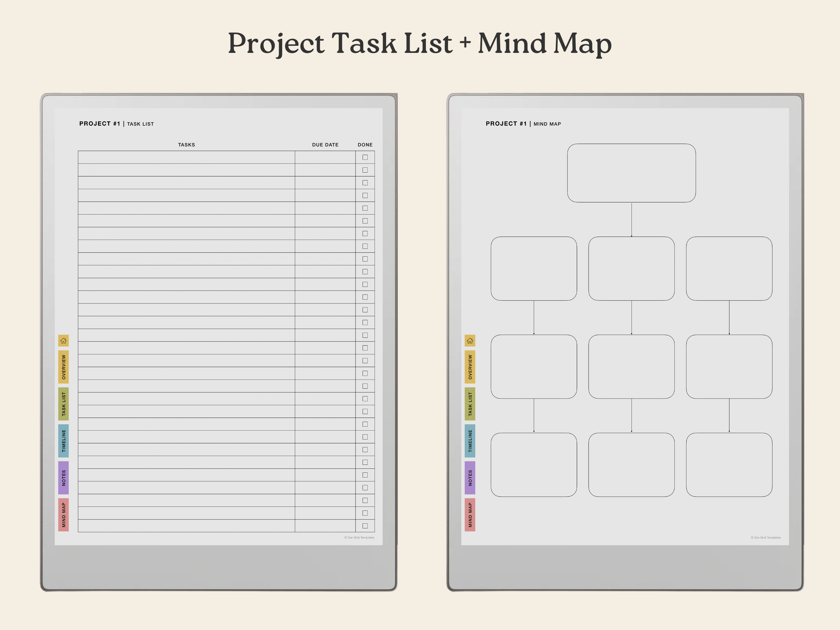
Task: Click the first row's Due Date cell
Action: click(x=325, y=157)
